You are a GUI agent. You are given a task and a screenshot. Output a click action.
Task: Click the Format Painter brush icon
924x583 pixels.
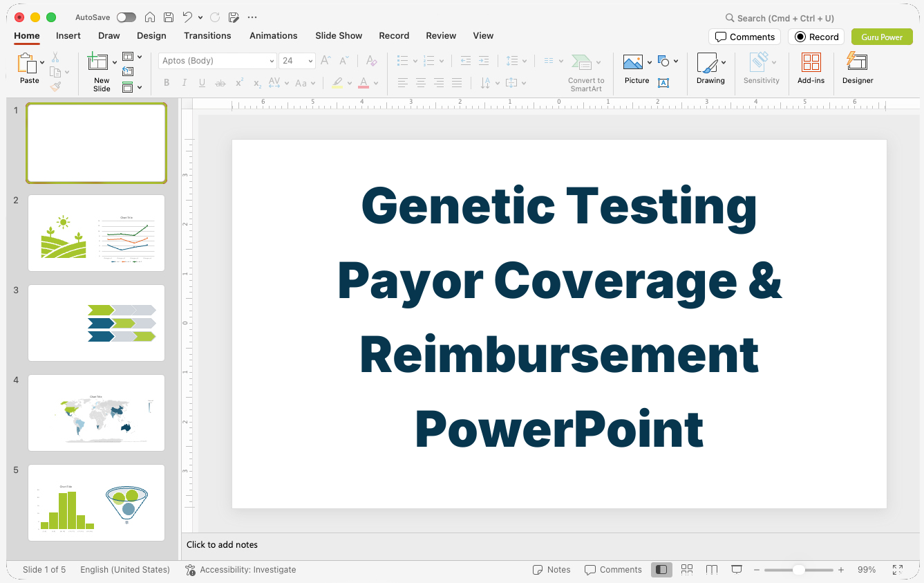tap(55, 86)
